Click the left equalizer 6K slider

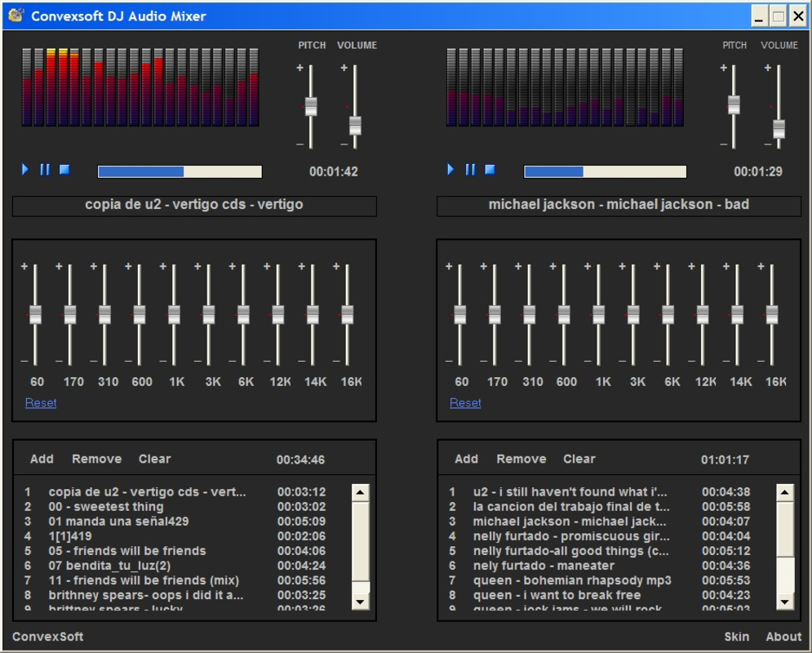pyautogui.click(x=243, y=314)
